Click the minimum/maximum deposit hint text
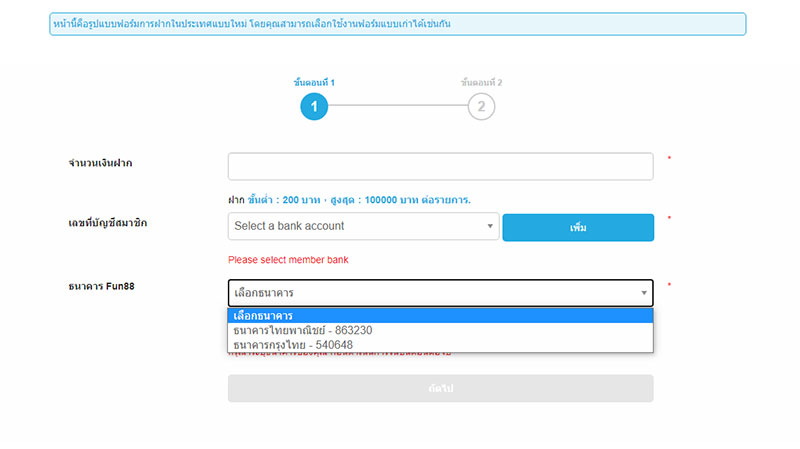Image resolution: width=800 pixels, height=449 pixels. [x=349, y=200]
